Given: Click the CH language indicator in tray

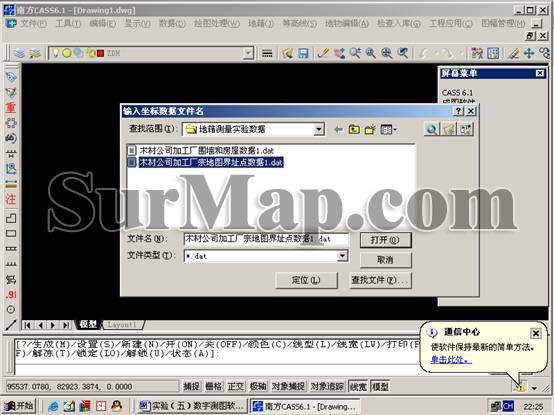Looking at the screenshot, I should click(508, 405).
